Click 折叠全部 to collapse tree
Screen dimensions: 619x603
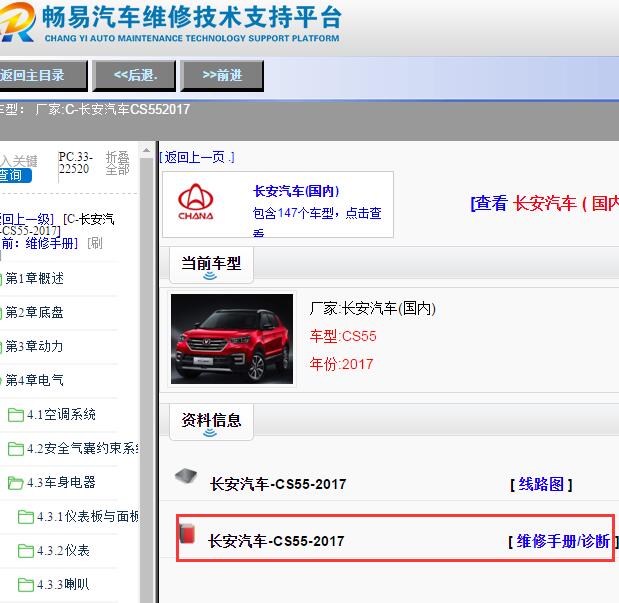coord(118,163)
